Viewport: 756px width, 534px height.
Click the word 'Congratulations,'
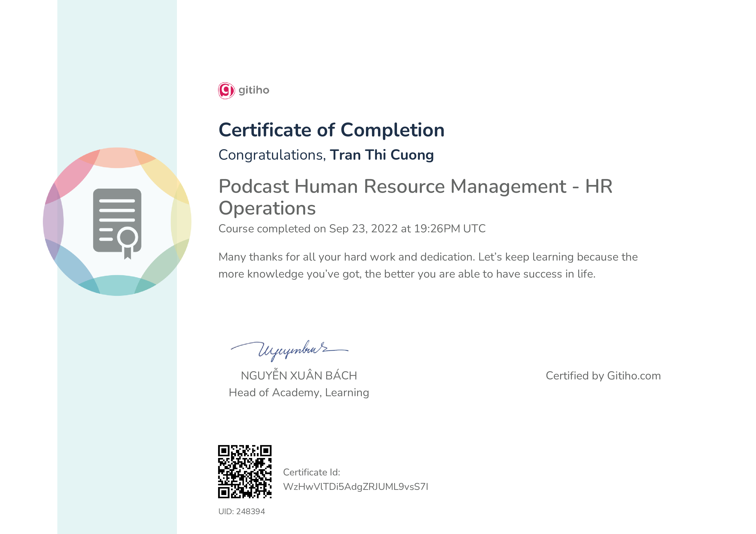(272, 155)
